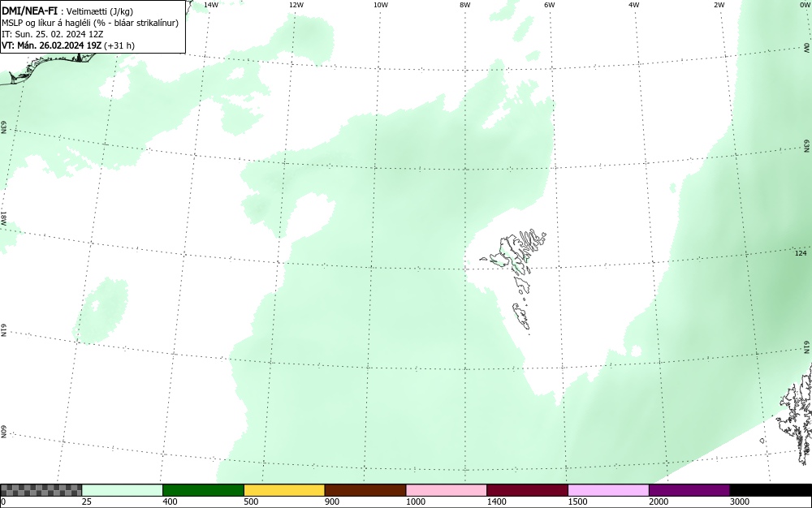Click the legend value "2000"
The width and height of the screenshot is (812, 508).
(659, 502)
